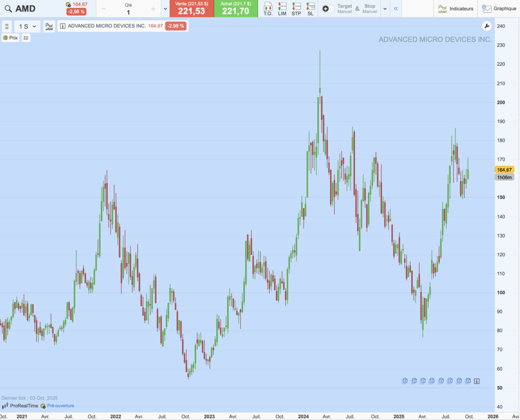Select the STP stop order icon
The image size is (520, 420).
[296, 8]
